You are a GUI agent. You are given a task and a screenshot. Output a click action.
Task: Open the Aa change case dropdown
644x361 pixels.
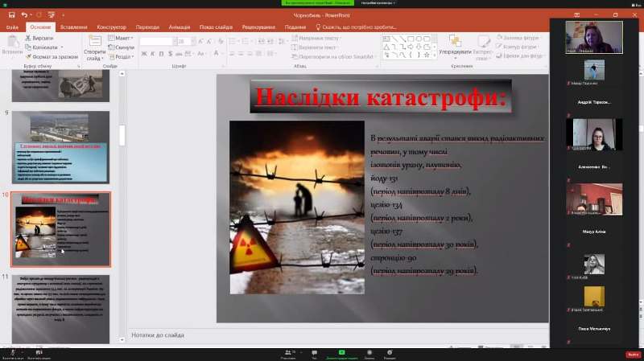[x=200, y=54]
